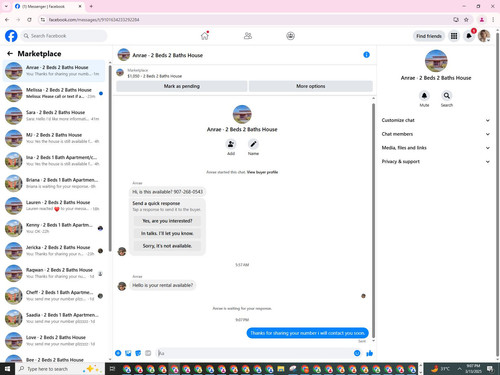The height and width of the screenshot is (375, 500).
Task: Show hidden system tray icons
Action: click(459, 369)
